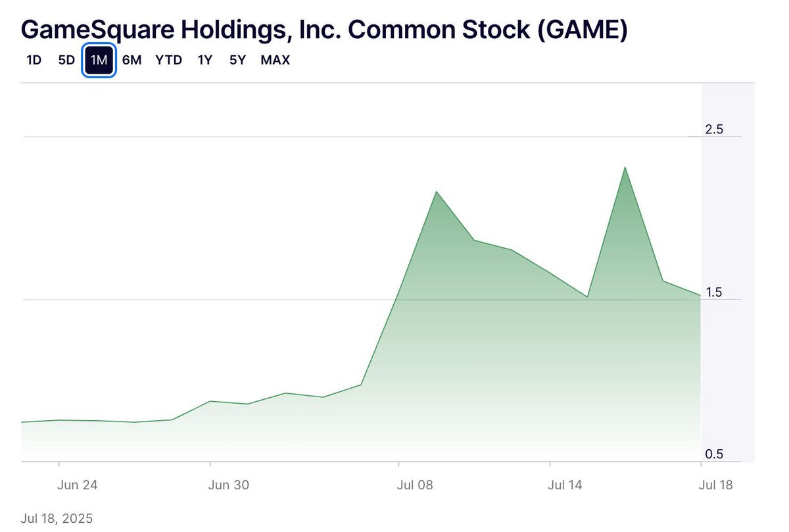
Task: Select the 1M time range
Action: pos(99,60)
